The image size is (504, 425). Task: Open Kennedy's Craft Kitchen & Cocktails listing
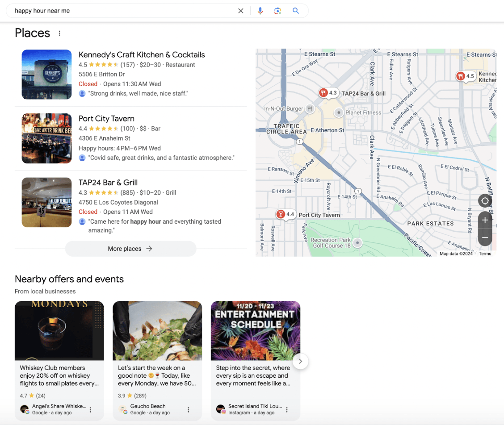(142, 55)
